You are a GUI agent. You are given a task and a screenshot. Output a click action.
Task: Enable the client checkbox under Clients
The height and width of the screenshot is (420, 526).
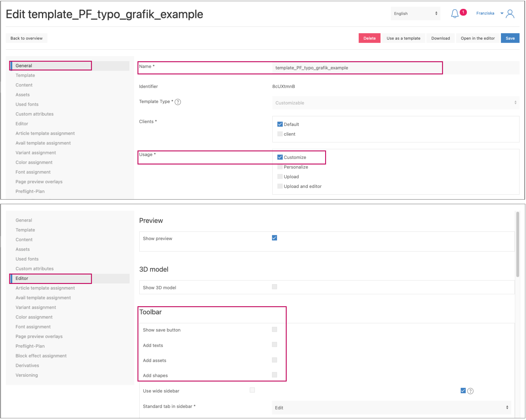280,134
